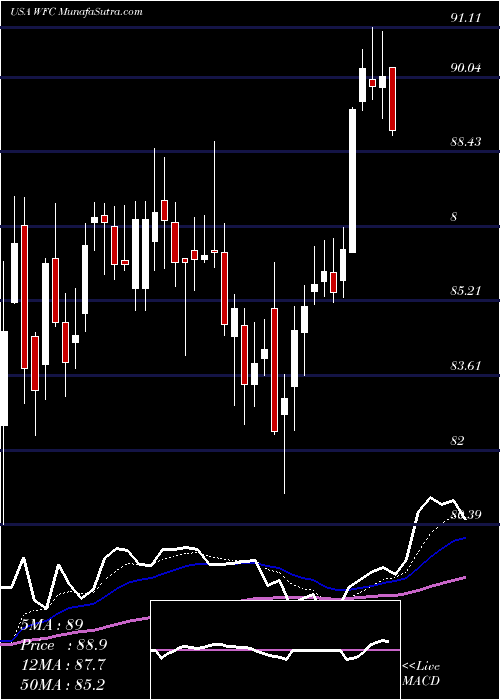This screenshot has height=700, width=500.
Task: Select the 91.11 price axis label
Action: [x=466, y=17]
